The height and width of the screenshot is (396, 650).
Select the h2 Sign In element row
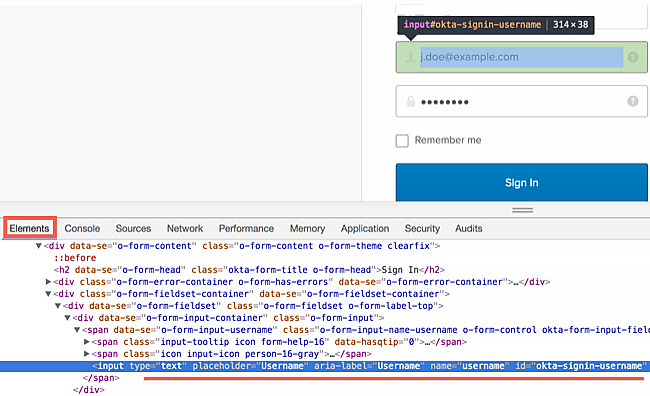tap(249, 270)
